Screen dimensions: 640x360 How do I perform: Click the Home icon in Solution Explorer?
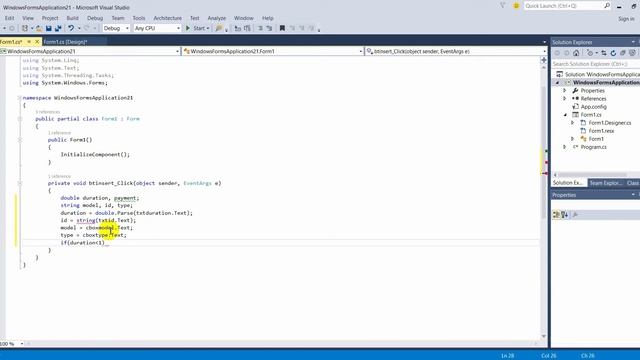point(576,53)
